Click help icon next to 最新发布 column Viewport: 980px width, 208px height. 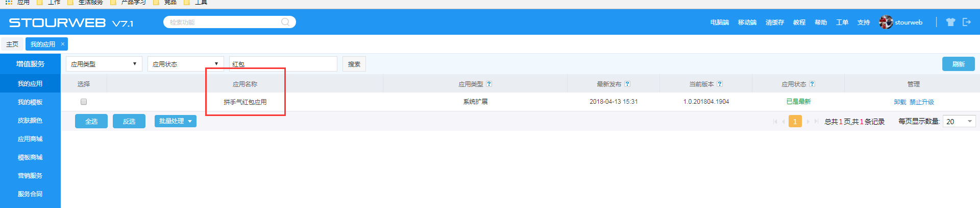627,84
